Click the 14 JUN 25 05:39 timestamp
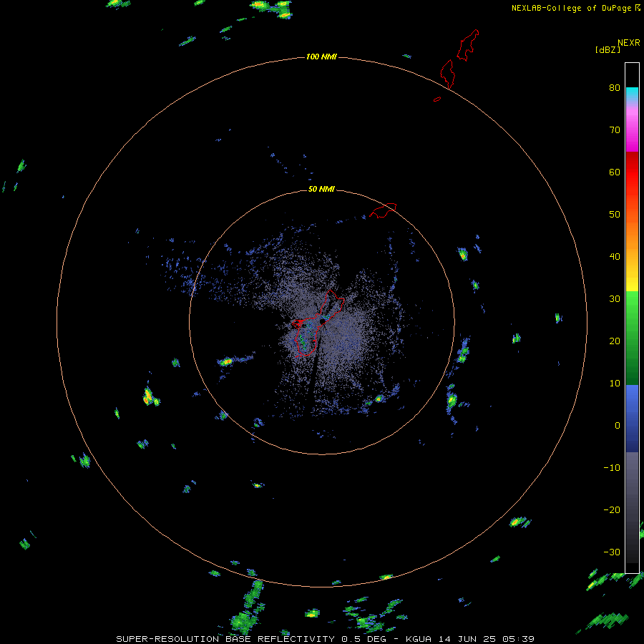Screen dimensions: 644x644 [486, 639]
